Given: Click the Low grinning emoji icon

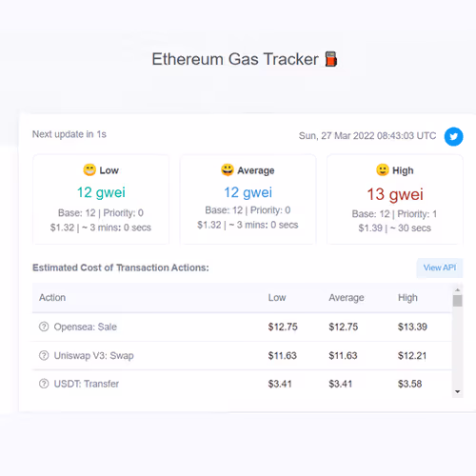Looking at the screenshot, I should pyautogui.click(x=89, y=169).
